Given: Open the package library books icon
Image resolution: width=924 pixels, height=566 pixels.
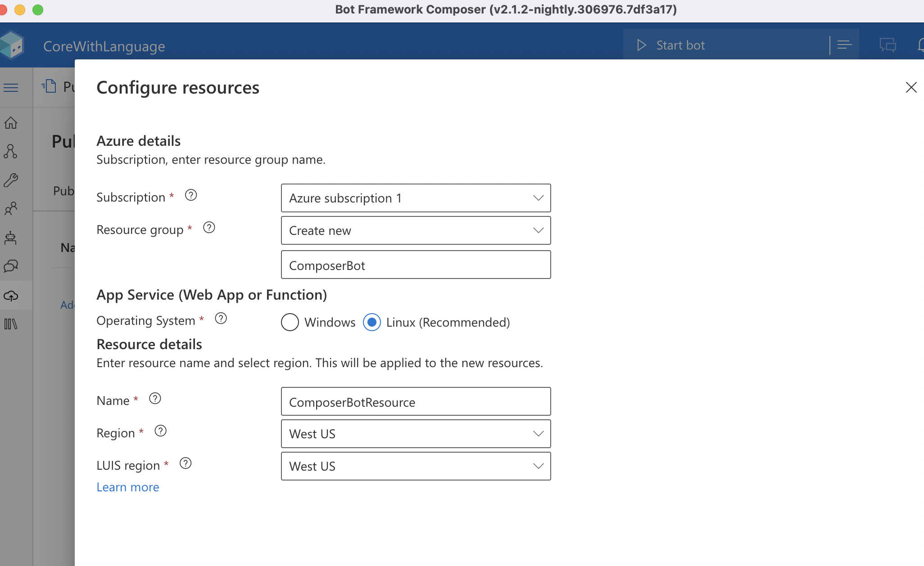Looking at the screenshot, I should pos(11,324).
